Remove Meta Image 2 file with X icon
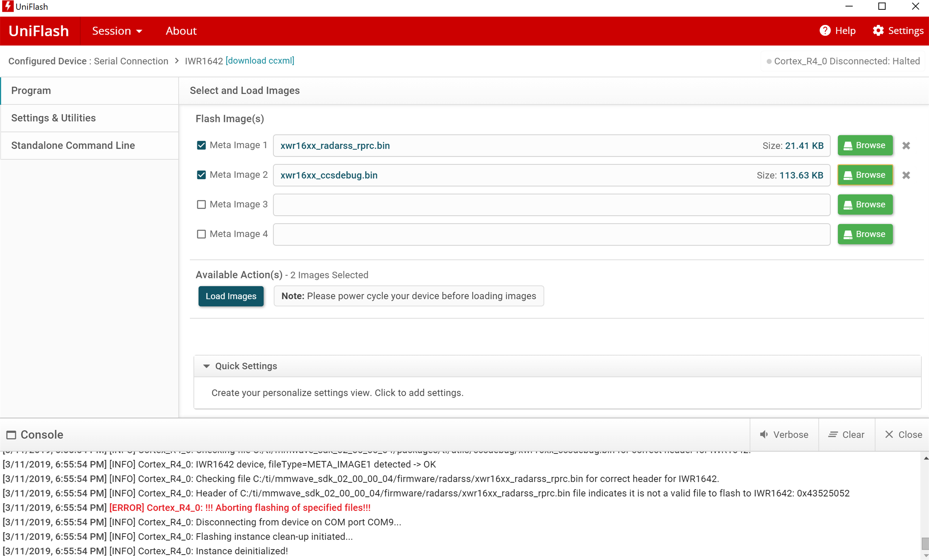This screenshot has width=929, height=560. 906,175
